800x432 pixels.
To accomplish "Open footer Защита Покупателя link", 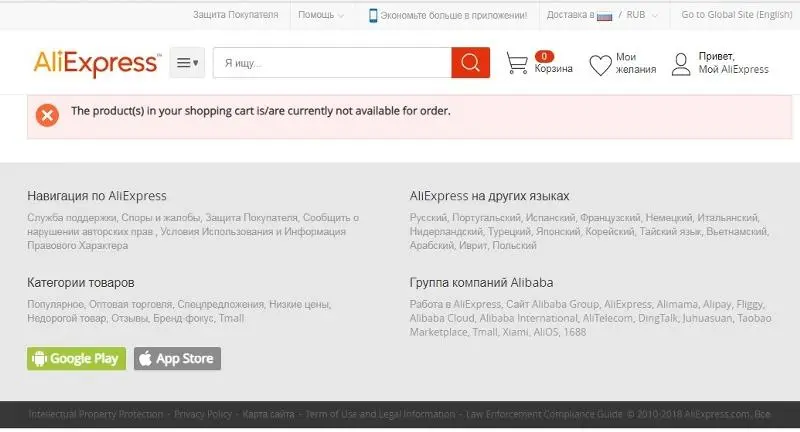I will point(252,218).
